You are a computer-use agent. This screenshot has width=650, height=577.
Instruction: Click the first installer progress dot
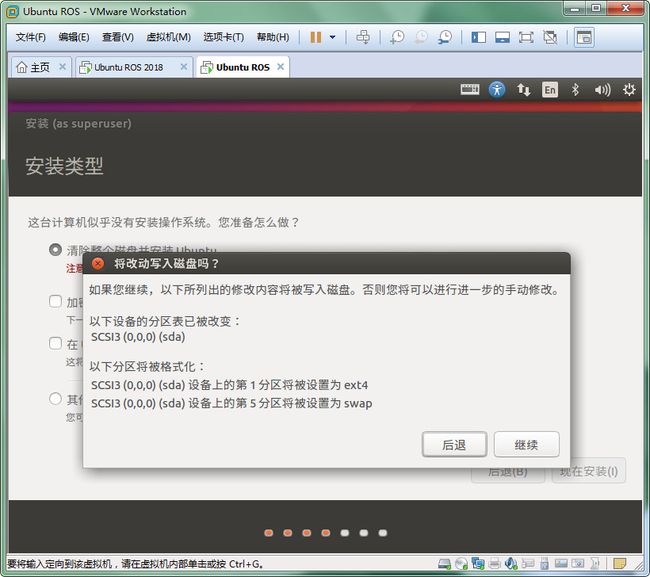pos(269,533)
